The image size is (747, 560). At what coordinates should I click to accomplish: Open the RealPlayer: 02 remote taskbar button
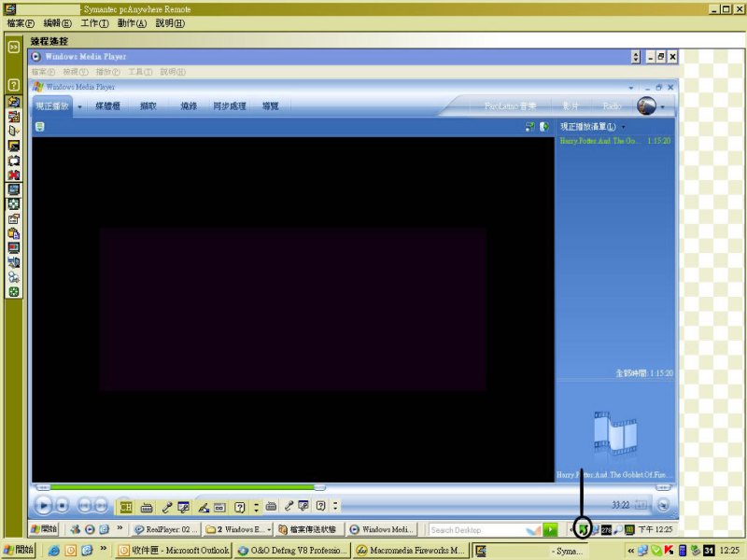166,529
